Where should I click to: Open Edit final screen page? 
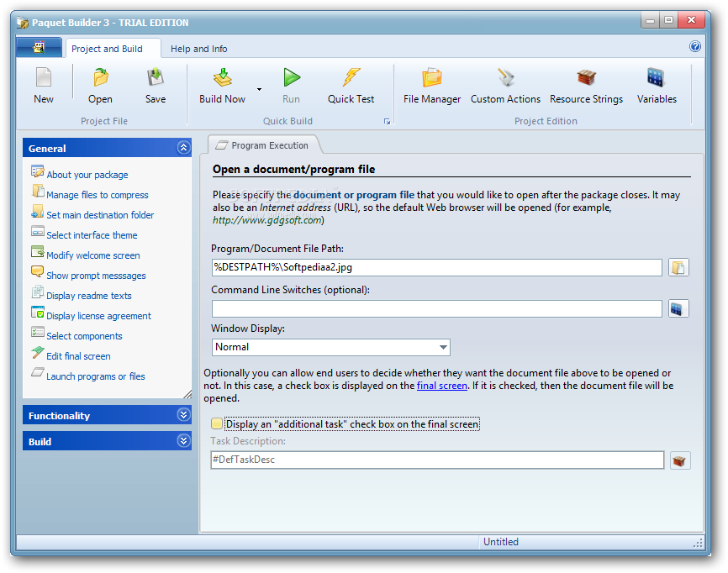(x=78, y=356)
